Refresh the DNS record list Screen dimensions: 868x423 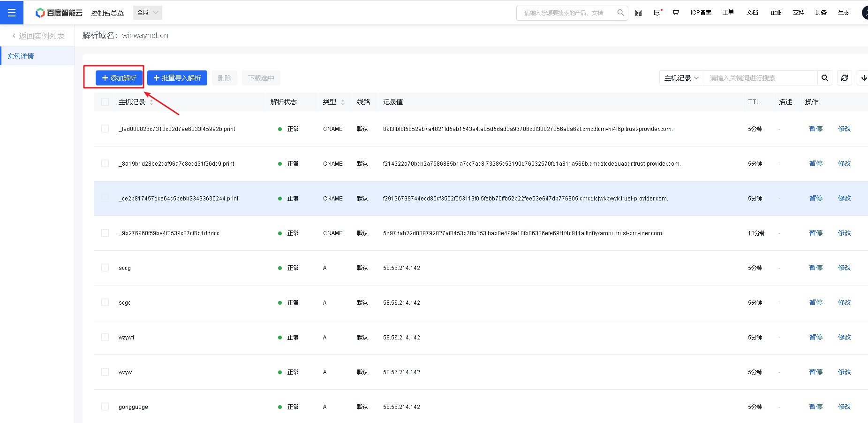coord(845,78)
